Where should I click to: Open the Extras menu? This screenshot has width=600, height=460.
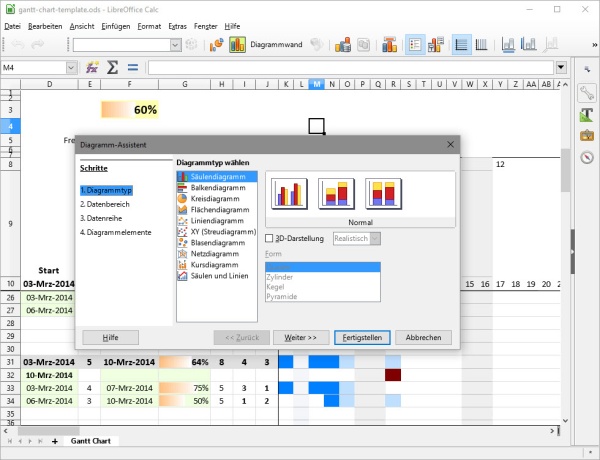(178, 26)
